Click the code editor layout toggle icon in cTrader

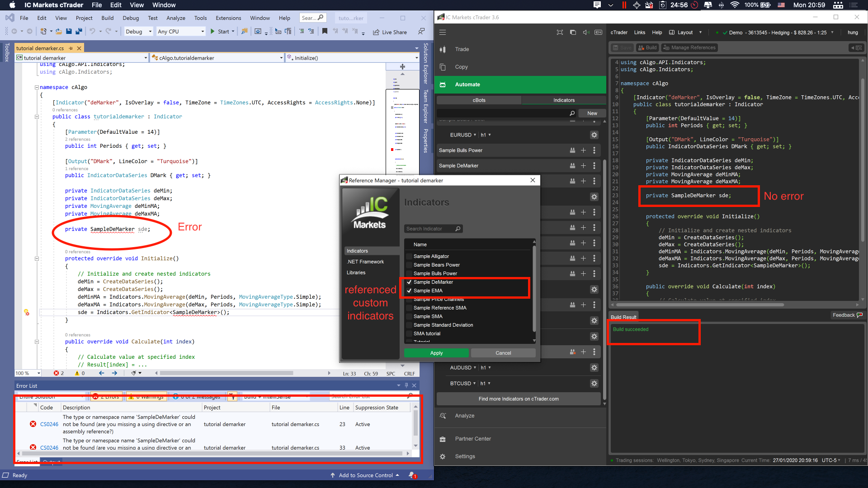856,47
